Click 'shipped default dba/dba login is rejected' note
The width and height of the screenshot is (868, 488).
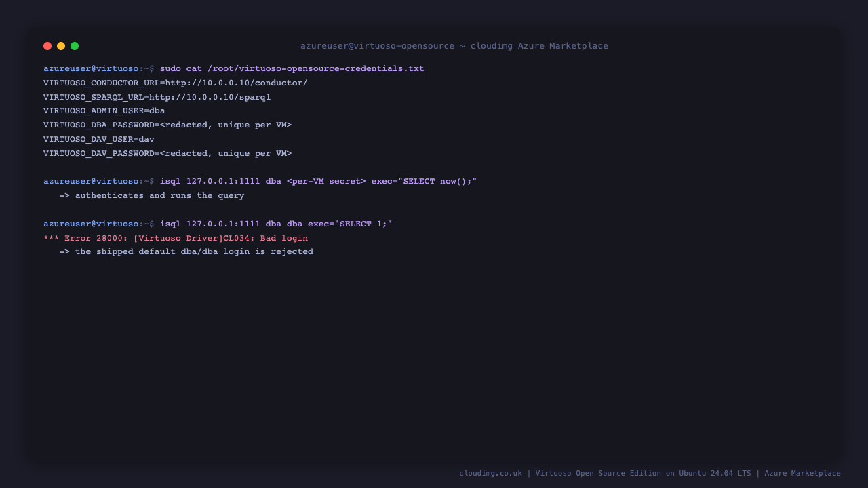[x=186, y=252]
